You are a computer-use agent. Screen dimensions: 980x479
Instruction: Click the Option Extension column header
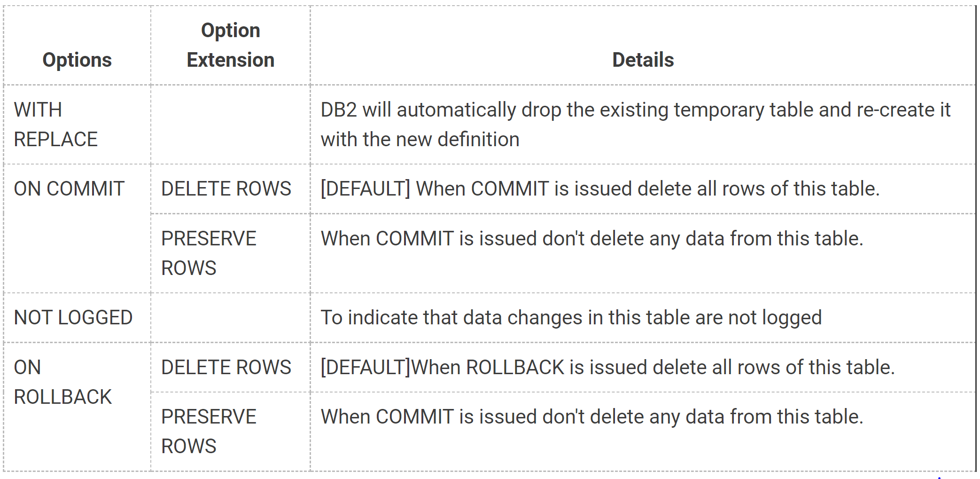tap(230, 45)
